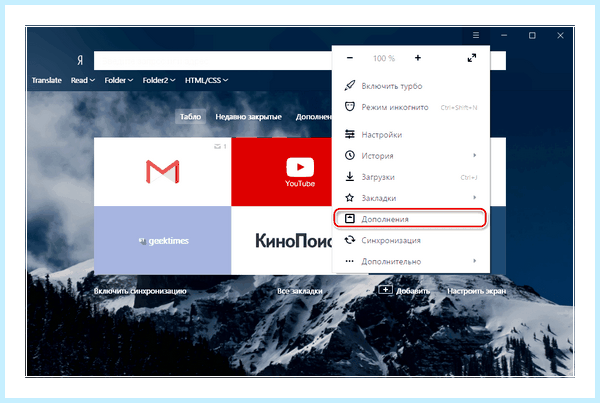Click the rocket icon for turbo mode
This screenshot has height=403, width=600.
point(349,85)
